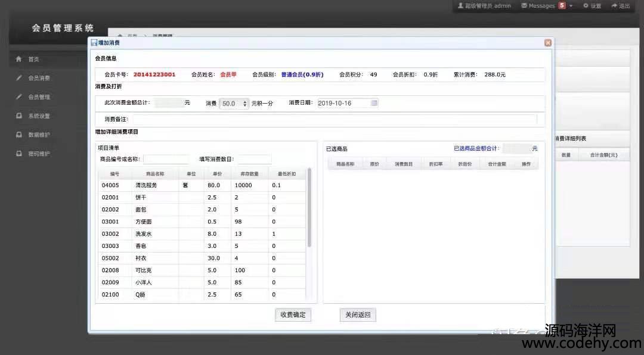This screenshot has height=355, width=644.
Task: Click the 库存数量 column header
Action: click(x=249, y=173)
